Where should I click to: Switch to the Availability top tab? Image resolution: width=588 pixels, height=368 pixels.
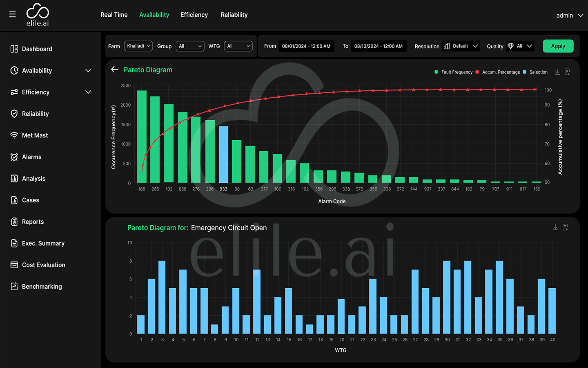pyautogui.click(x=154, y=15)
